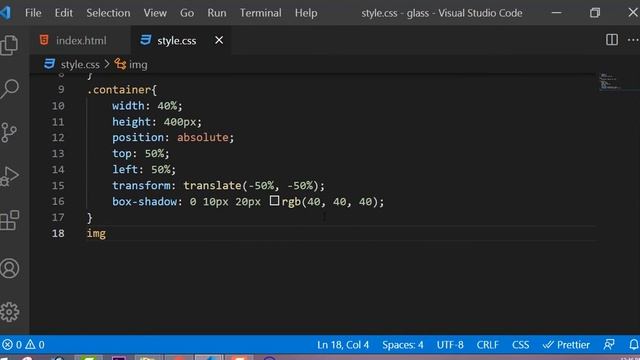This screenshot has height=360, width=640.
Task: Click line number 18 in gutter
Action: (x=58, y=233)
